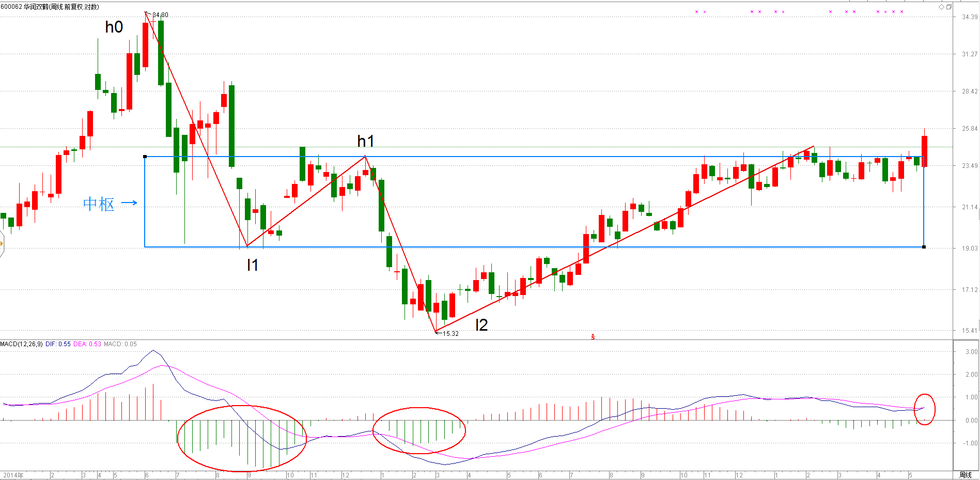Screen dimensions: 980x480
Task: Expand the left sidebar orange arrow tab
Action: coord(2,243)
